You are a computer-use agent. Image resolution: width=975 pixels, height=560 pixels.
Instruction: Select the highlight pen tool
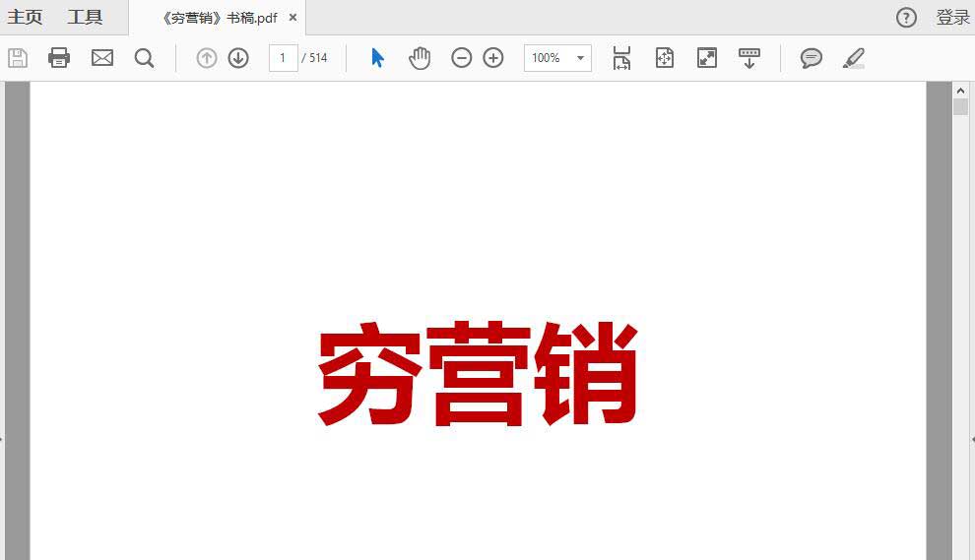point(854,58)
